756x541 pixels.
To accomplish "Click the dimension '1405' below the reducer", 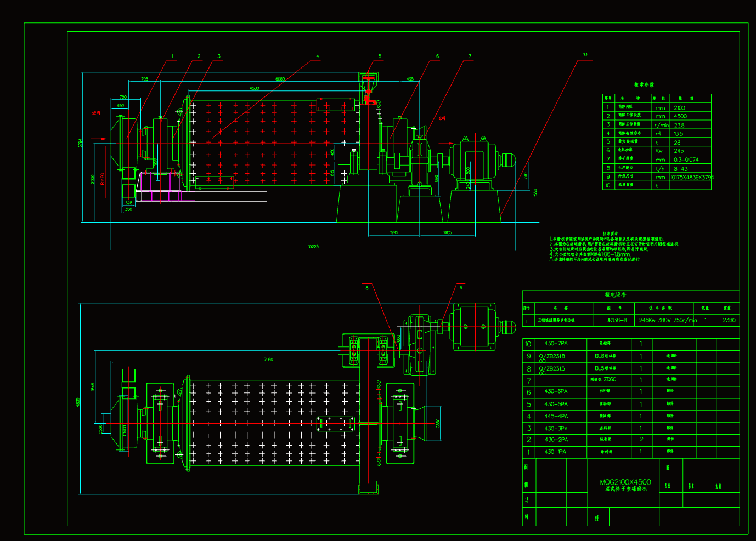I will click(x=447, y=233).
